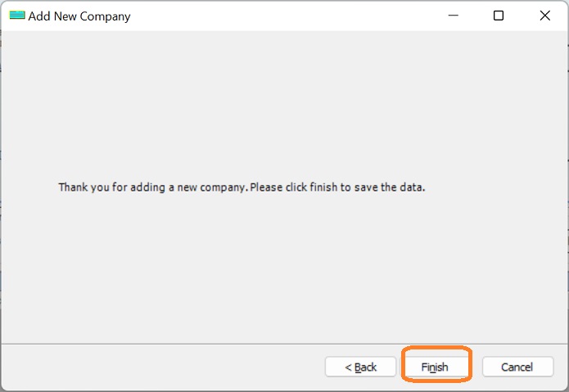Cancel the Add New Company wizard
Viewport: 569px width, 392px height.
pos(517,367)
